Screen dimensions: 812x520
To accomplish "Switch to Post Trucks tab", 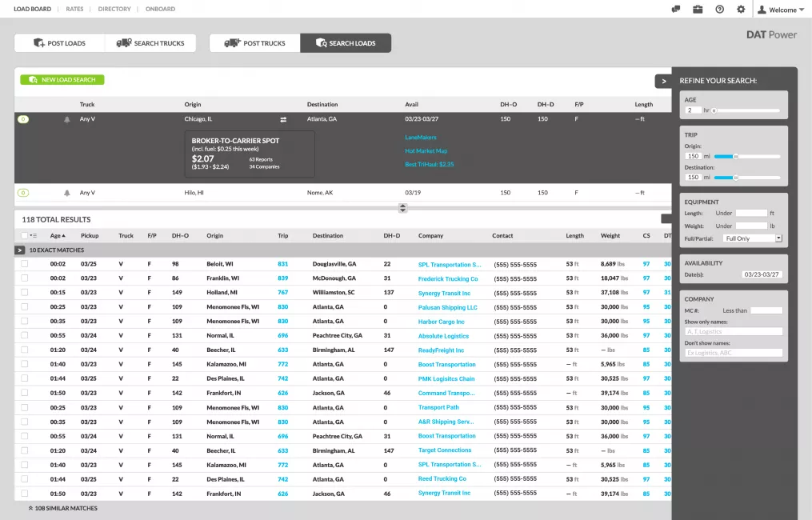I will [x=254, y=43].
